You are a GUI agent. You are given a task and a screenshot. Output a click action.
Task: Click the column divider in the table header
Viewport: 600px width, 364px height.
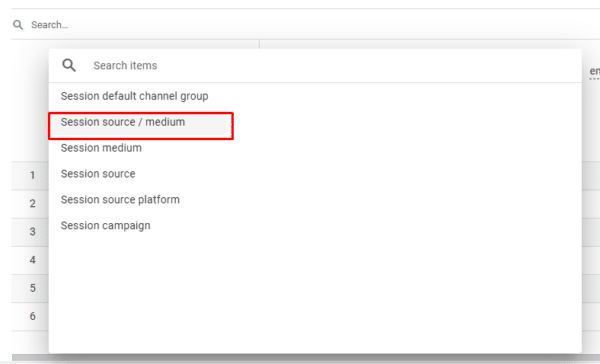(x=259, y=44)
